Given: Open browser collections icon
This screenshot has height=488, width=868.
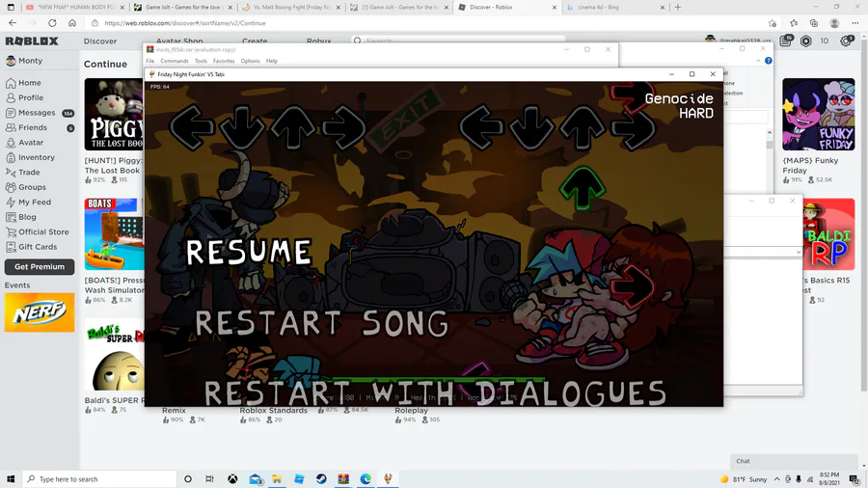Looking at the screenshot, I should click(x=814, y=23).
